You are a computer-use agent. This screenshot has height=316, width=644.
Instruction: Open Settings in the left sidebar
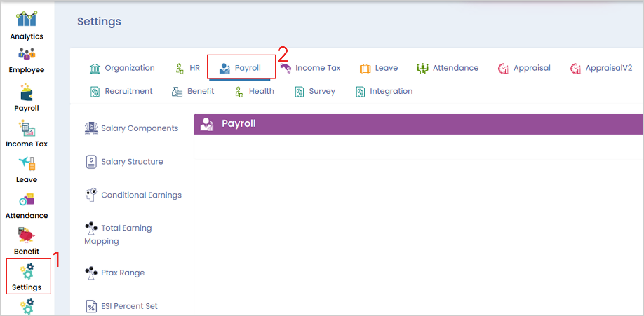[27, 277]
